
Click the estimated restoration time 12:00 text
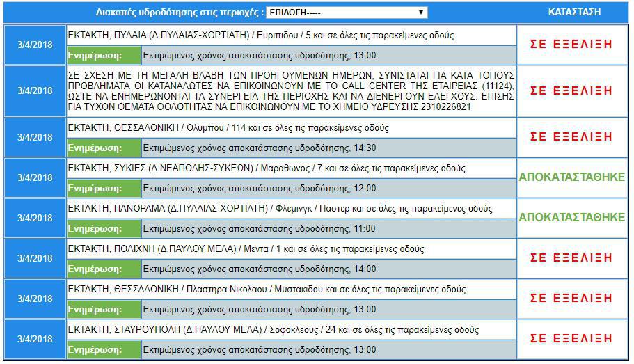pyautogui.click(x=260, y=188)
